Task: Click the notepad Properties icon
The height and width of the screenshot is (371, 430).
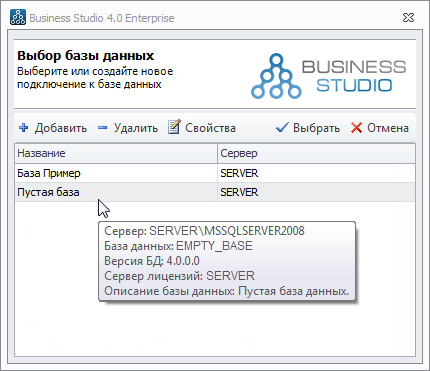Action: point(174,127)
